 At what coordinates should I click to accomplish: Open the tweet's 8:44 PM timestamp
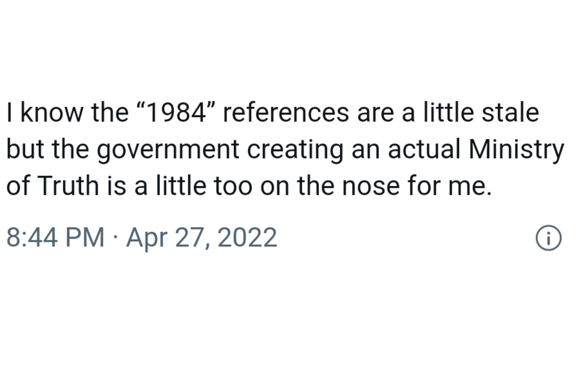(x=55, y=238)
